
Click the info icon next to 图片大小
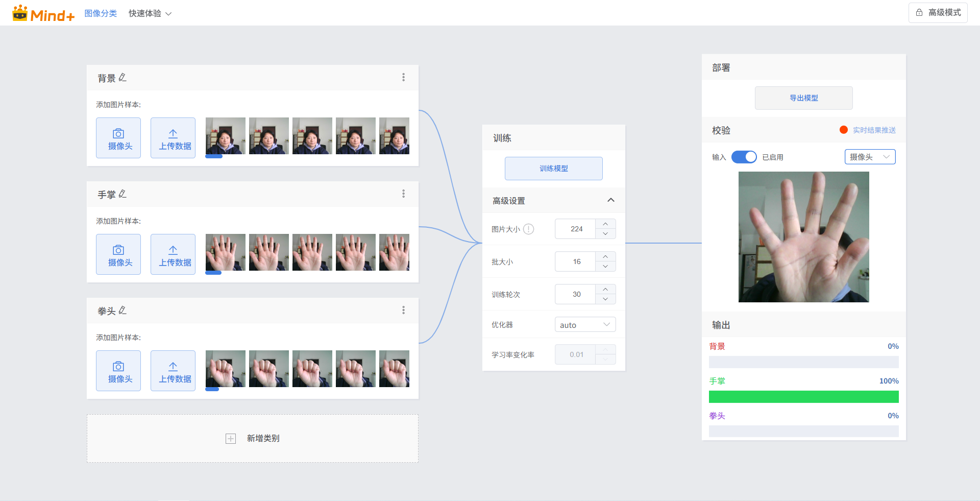pos(529,229)
